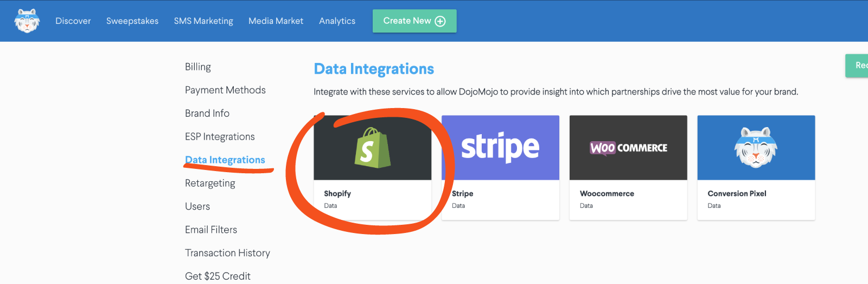Click the green button at right edge
Viewport: 868px width, 284px height.
(x=857, y=66)
